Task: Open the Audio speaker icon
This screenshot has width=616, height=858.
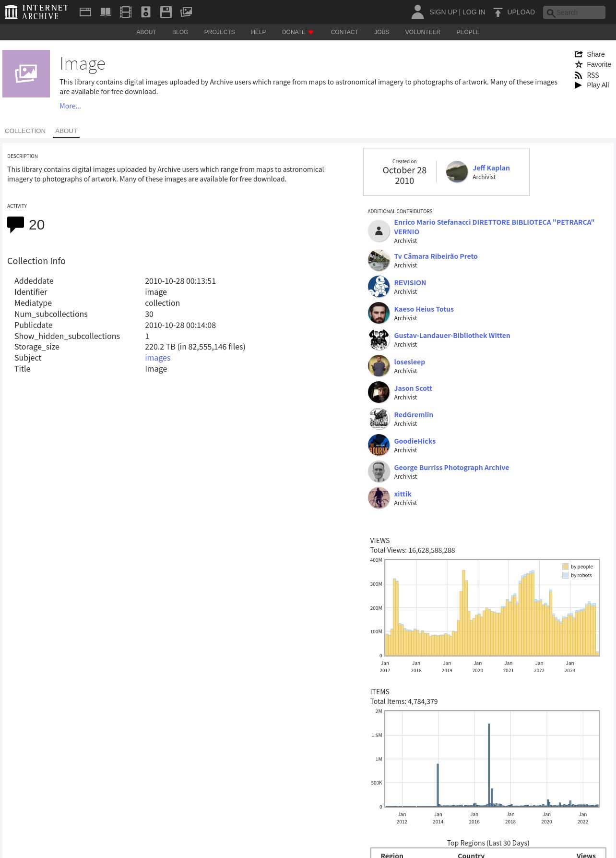Action: point(146,12)
